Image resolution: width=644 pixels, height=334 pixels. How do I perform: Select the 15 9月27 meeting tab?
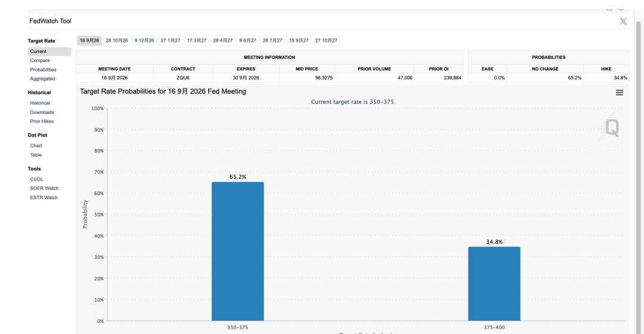[299, 41]
